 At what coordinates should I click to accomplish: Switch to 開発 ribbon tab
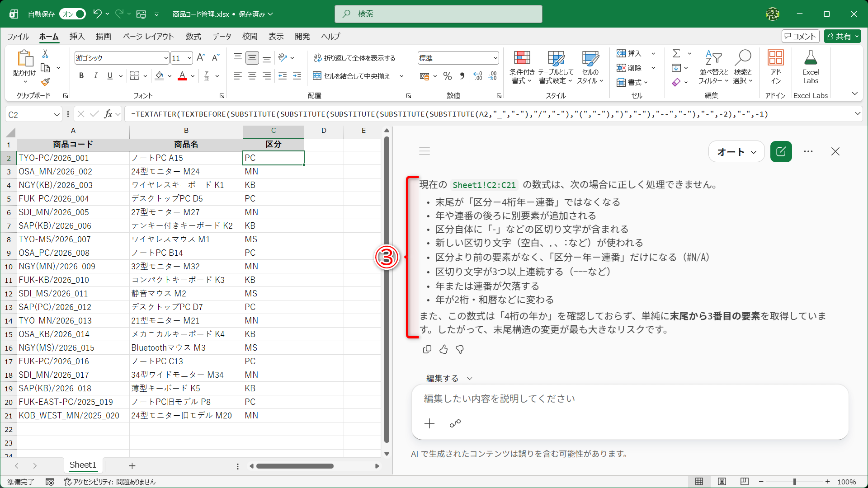pyautogui.click(x=302, y=36)
